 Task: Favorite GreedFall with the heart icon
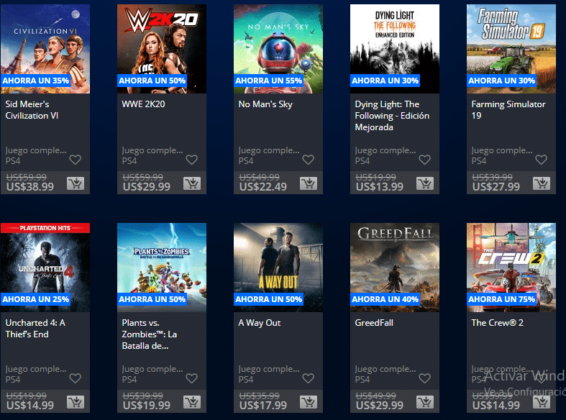[x=425, y=378]
